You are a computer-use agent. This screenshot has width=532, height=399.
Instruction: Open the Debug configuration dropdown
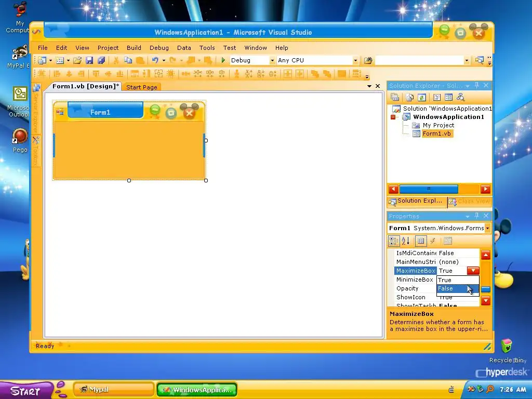[x=272, y=60]
